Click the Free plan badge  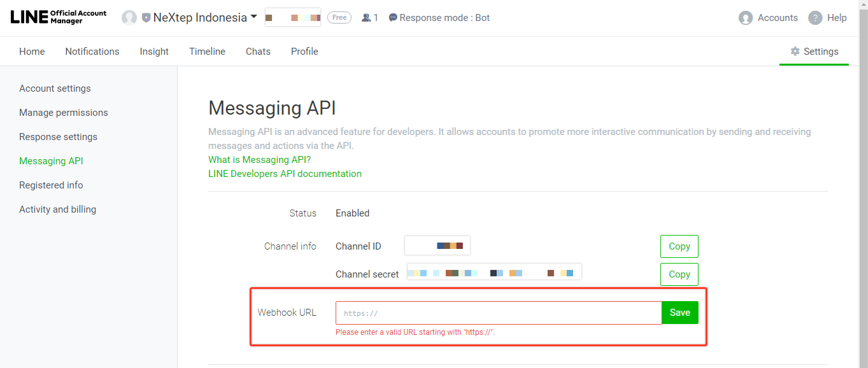point(339,18)
